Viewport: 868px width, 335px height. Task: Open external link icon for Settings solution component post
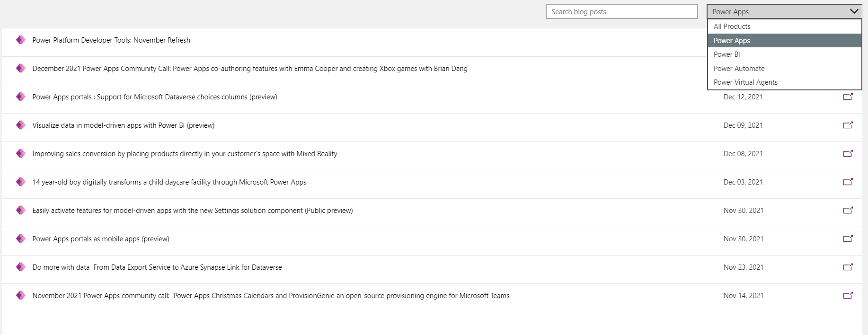pyautogui.click(x=848, y=210)
